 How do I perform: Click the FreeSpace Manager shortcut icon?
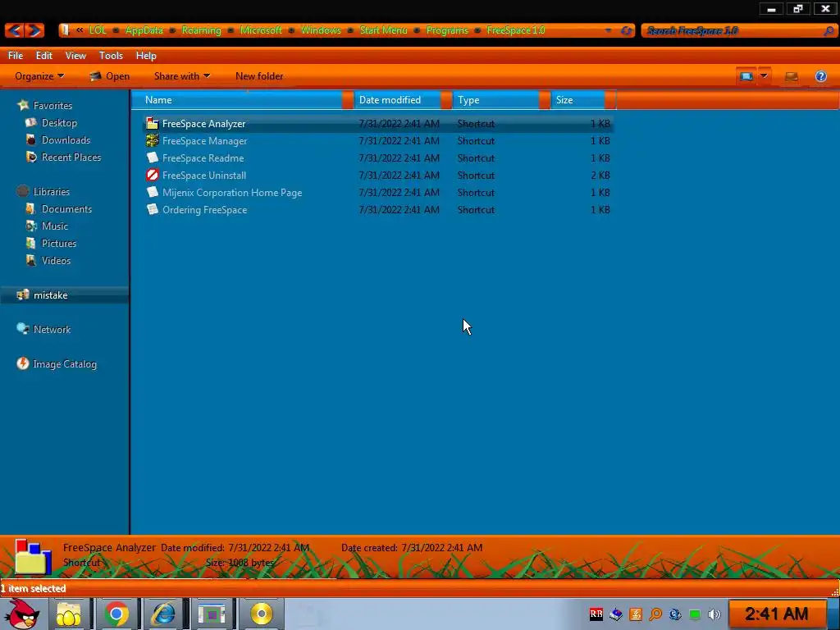(152, 140)
